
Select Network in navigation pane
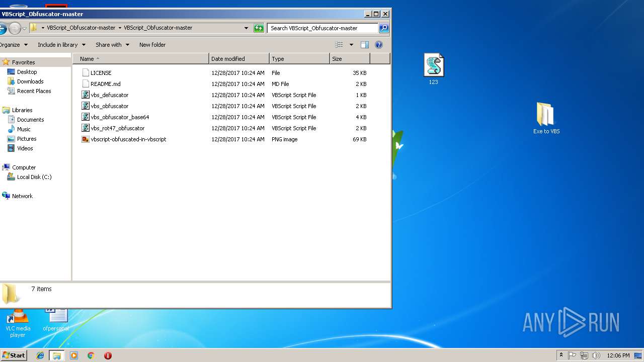click(x=22, y=196)
